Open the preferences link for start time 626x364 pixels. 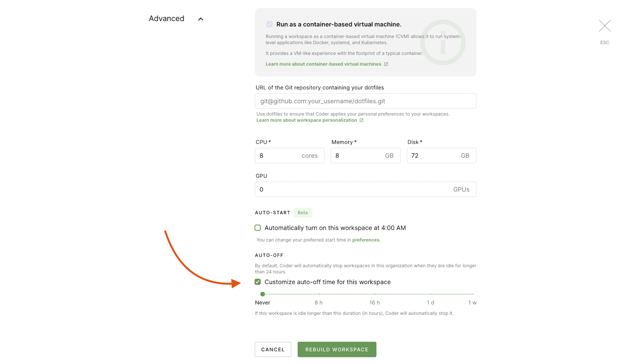coord(366,240)
